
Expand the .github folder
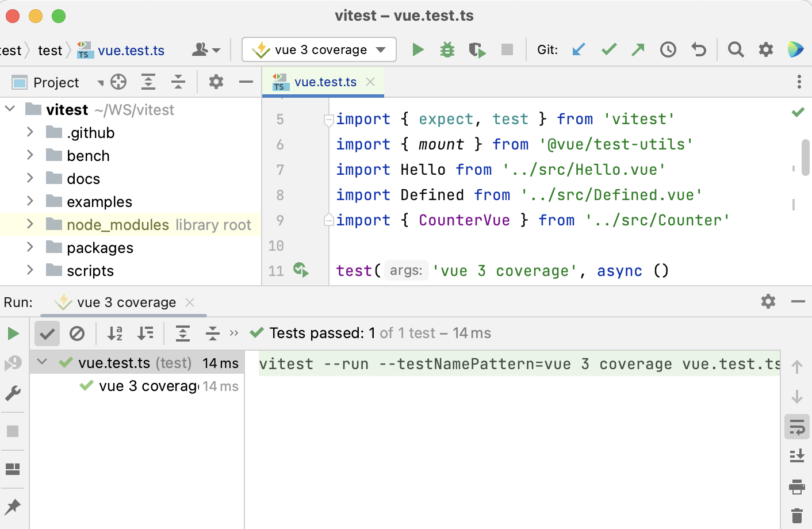point(30,132)
